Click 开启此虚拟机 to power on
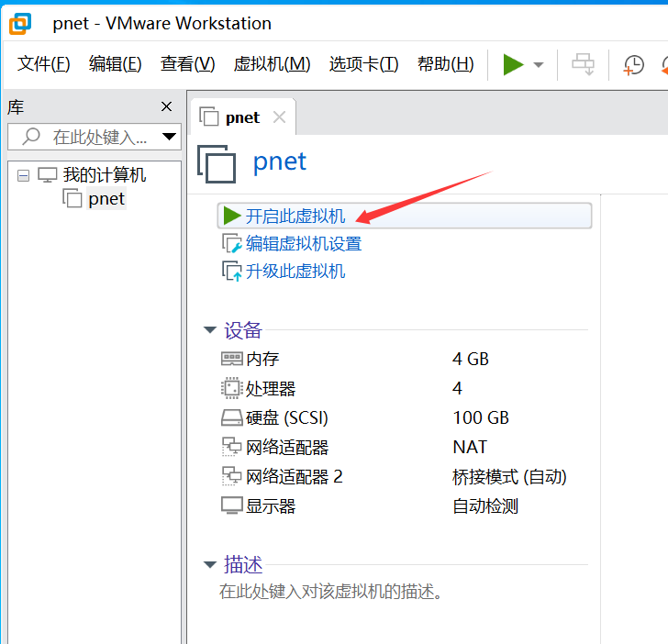This screenshot has width=668, height=644. (295, 216)
